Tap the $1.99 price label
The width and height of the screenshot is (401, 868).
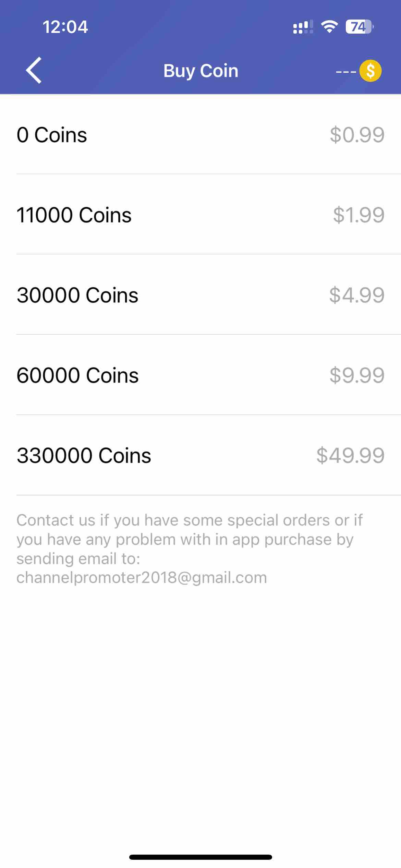[x=359, y=215]
